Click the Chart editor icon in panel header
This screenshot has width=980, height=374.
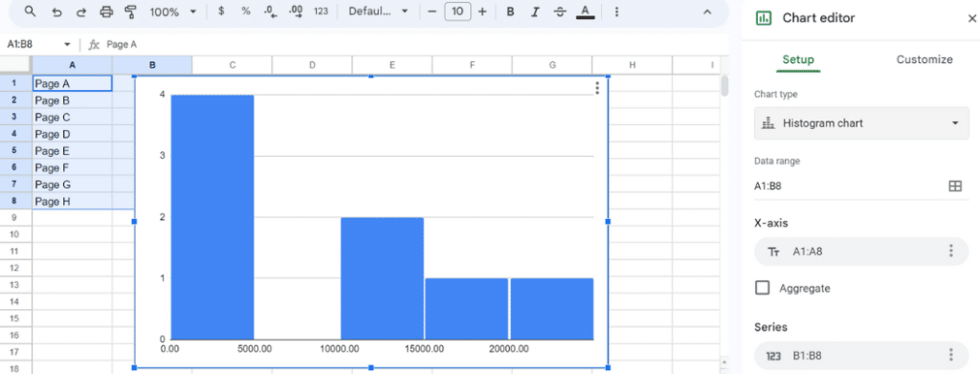coord(763,18)
